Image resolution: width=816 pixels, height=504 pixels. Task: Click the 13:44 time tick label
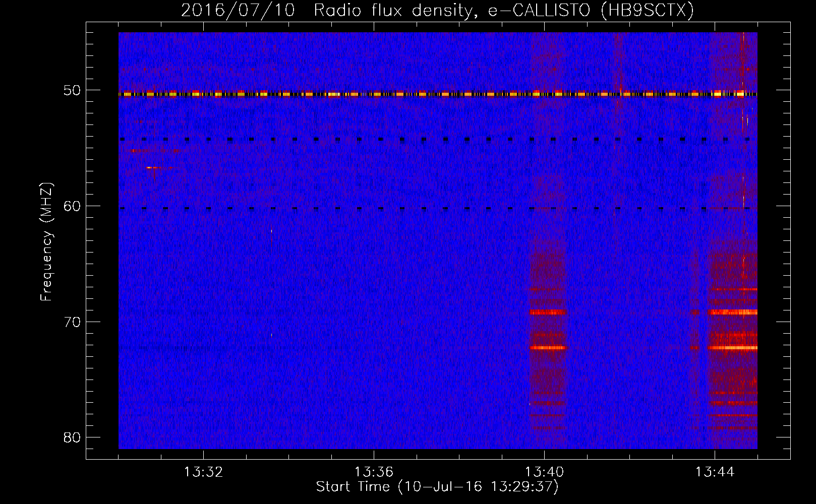715,472
